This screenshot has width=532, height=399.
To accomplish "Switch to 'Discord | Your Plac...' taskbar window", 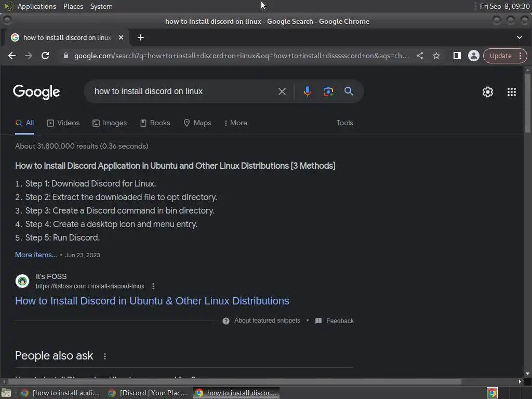I will click(147, 393).
